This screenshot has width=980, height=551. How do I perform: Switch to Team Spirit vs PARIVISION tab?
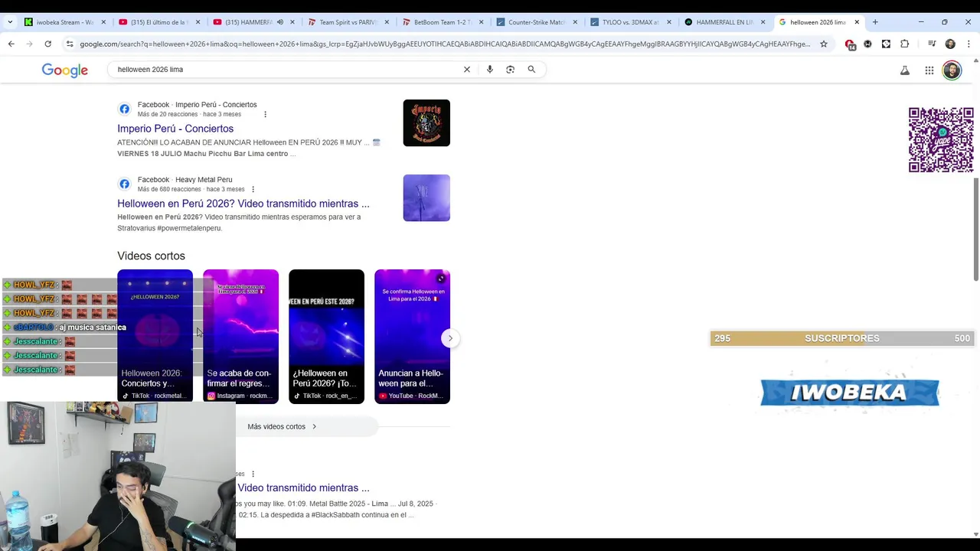click(347, 22)
